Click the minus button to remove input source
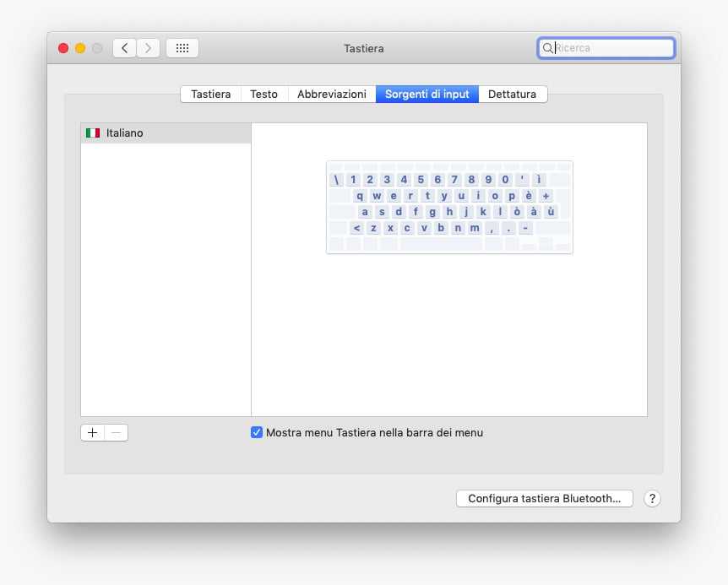The image size is (728, 585). coord(117,433)
